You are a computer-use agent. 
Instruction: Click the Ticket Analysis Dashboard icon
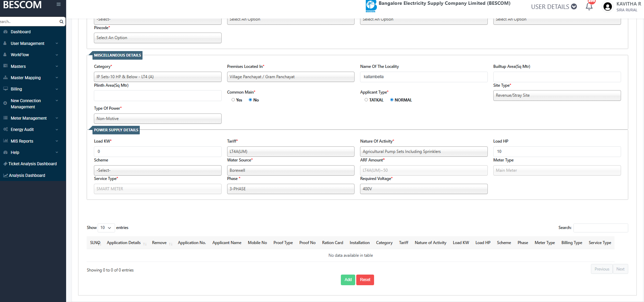click(x=5, y=164)
